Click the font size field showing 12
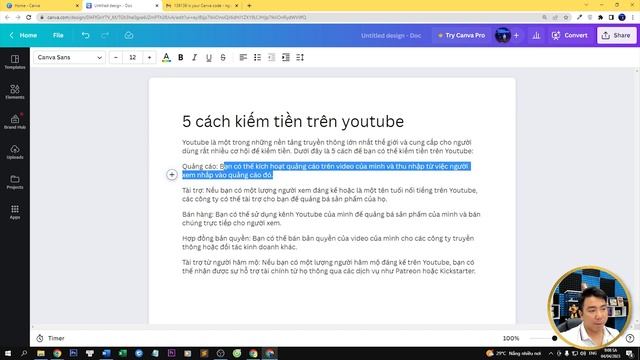Viewport: 640px width, 360px height. coord(133,58)
